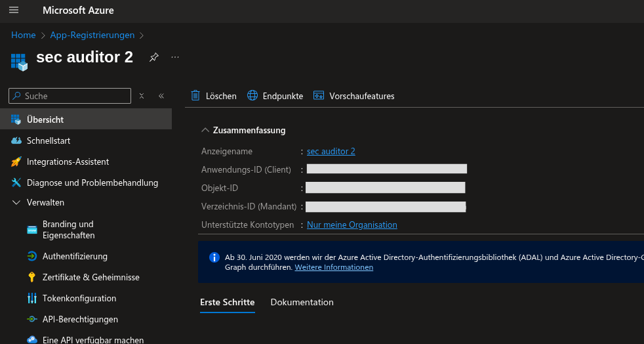Open Endpunkte globe icon
Screen dimensions: 644x344
tap(252, 96)
